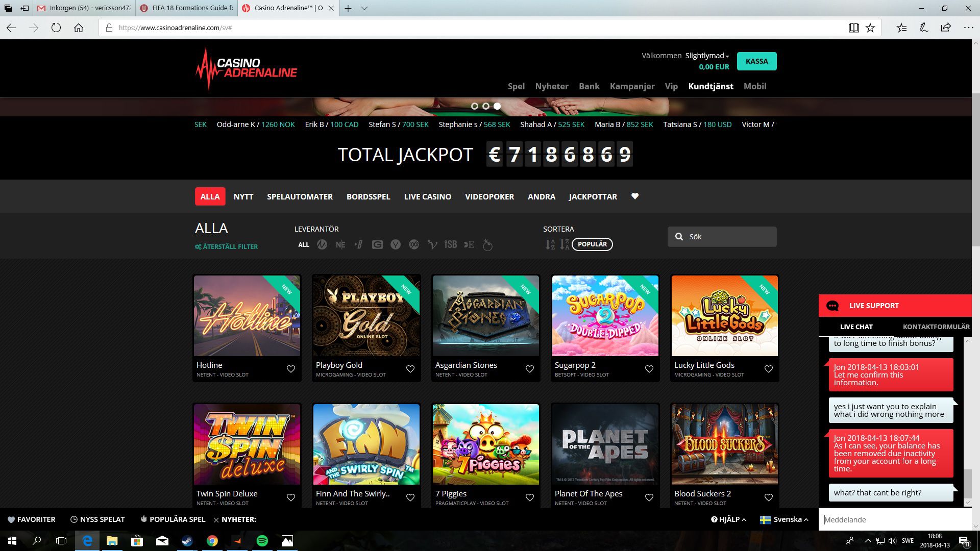
Task: Add browser page to favorites star
Action: point(870,28)
